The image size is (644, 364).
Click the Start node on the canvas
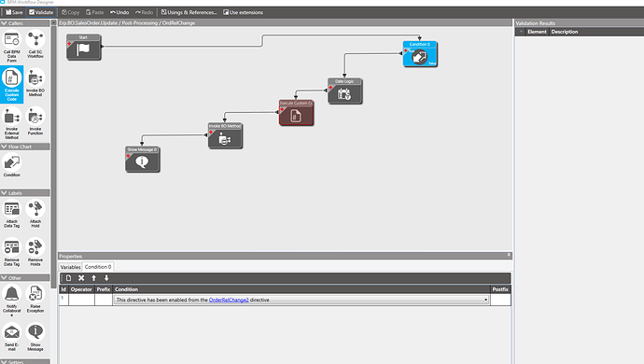84,47
